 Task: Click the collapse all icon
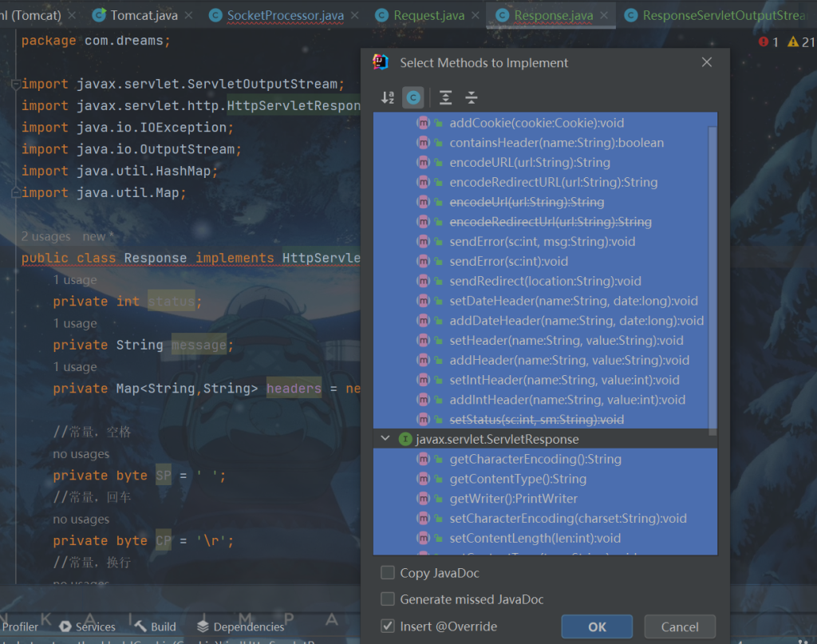[472, 97]
